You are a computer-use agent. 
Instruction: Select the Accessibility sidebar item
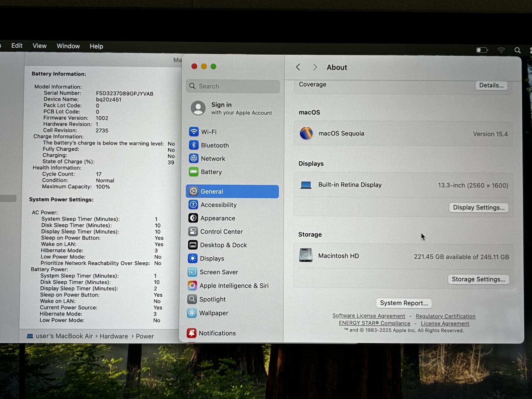click(x=218, y=205)
